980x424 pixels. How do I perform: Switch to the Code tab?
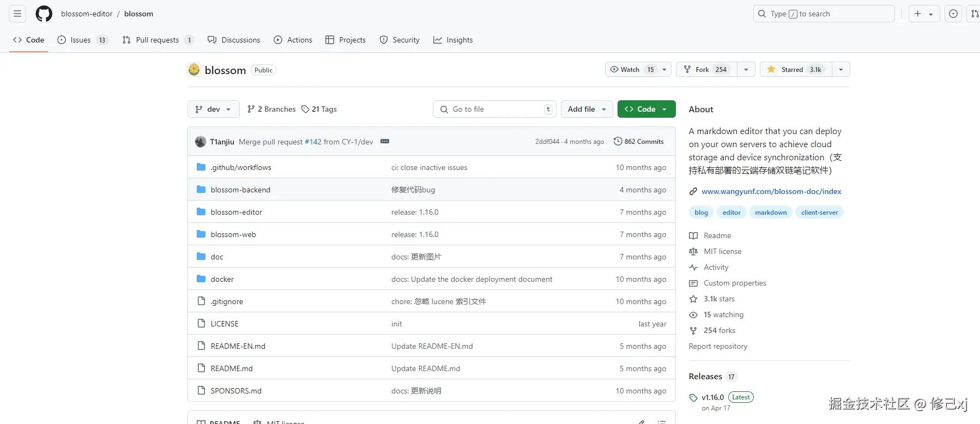29,40
